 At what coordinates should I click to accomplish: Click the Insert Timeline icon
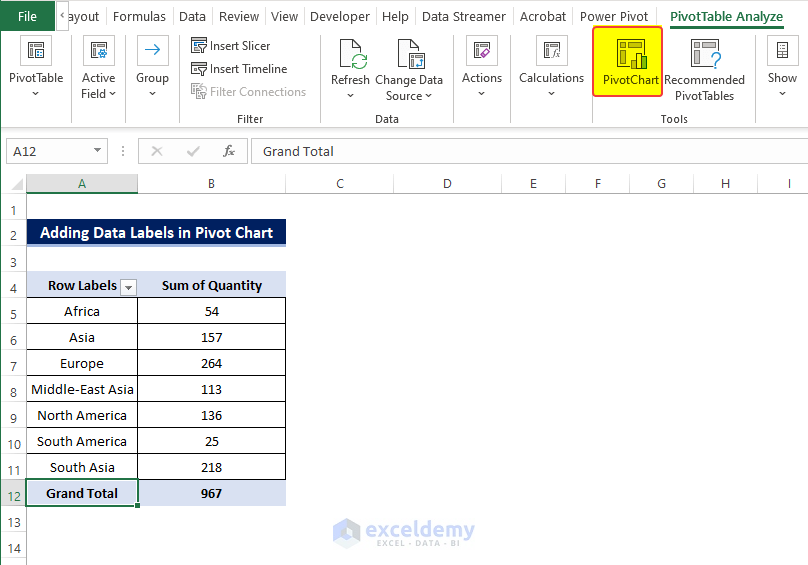coord(198,69)
